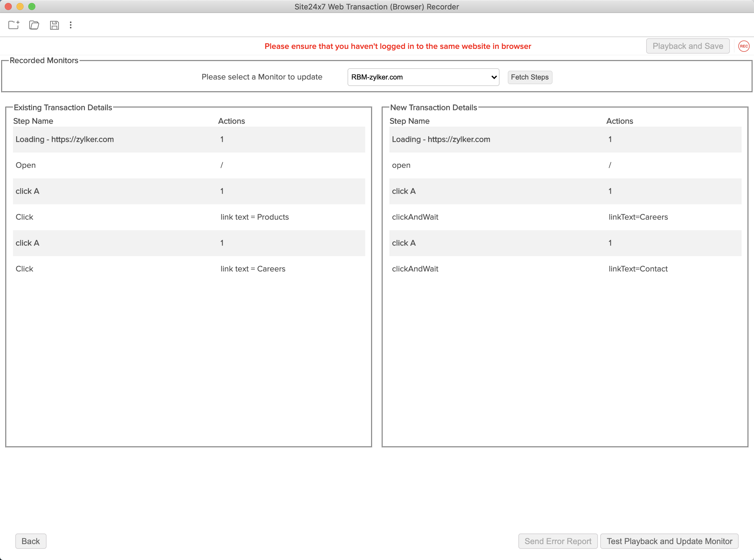Open the RBM-zylker.com monitor dropdown
Image resolution: width=754 pixels, height=560 pixels.
click(423, 77)
